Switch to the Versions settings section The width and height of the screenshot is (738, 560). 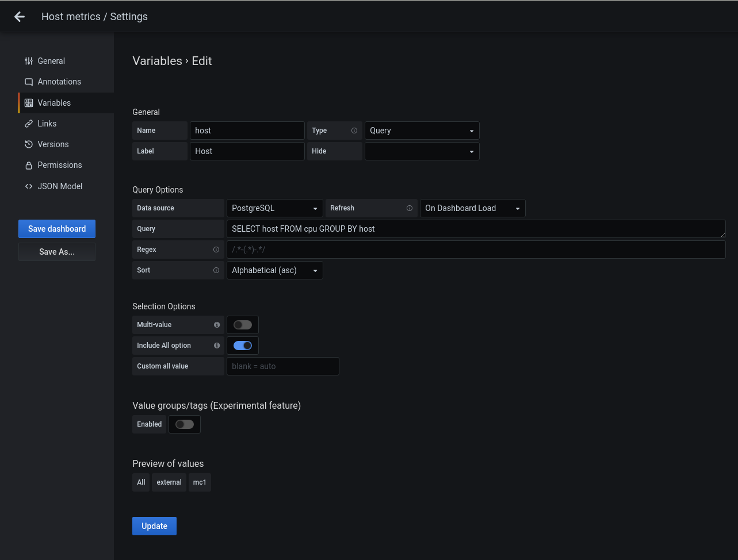point(53,144)
